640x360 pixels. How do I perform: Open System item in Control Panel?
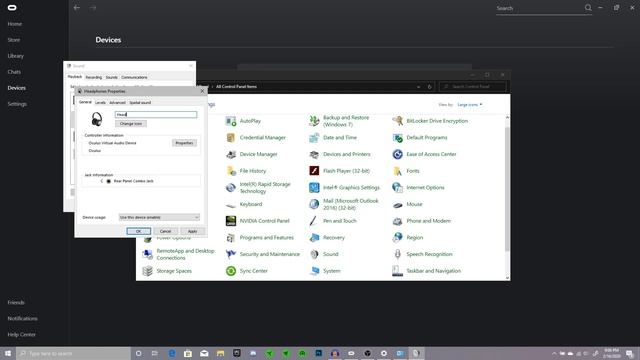(x=325, y=271)
